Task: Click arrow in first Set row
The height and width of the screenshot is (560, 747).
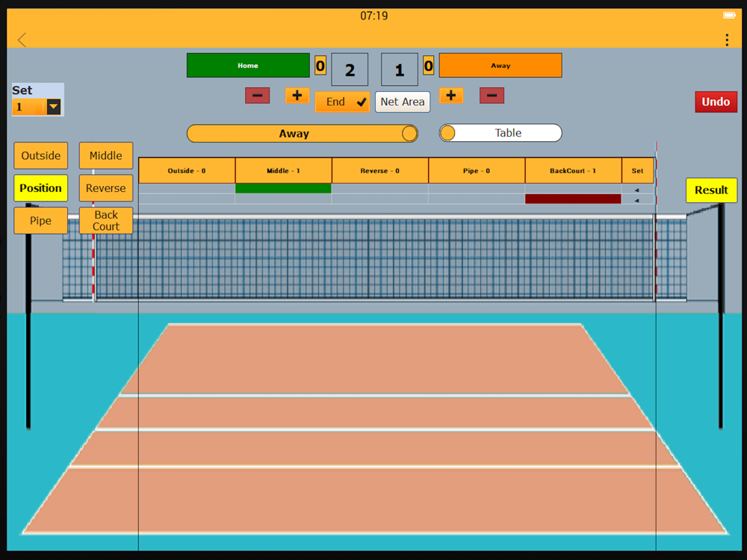Action: coord(637,190)
